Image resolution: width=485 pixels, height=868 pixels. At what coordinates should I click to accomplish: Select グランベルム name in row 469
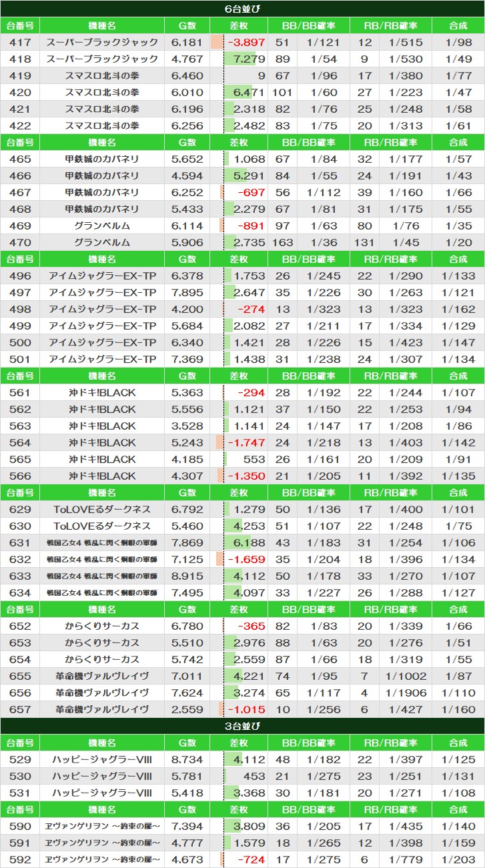(x=102, y=226)
